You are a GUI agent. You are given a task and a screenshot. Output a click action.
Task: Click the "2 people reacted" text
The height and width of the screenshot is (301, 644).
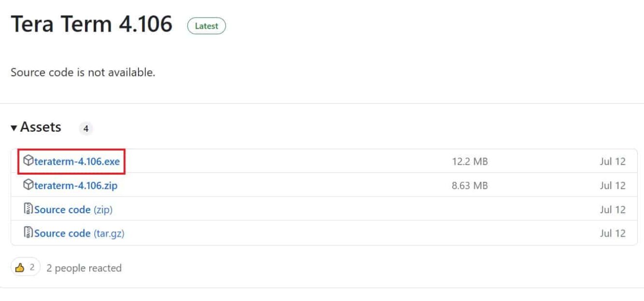point(84,268)
